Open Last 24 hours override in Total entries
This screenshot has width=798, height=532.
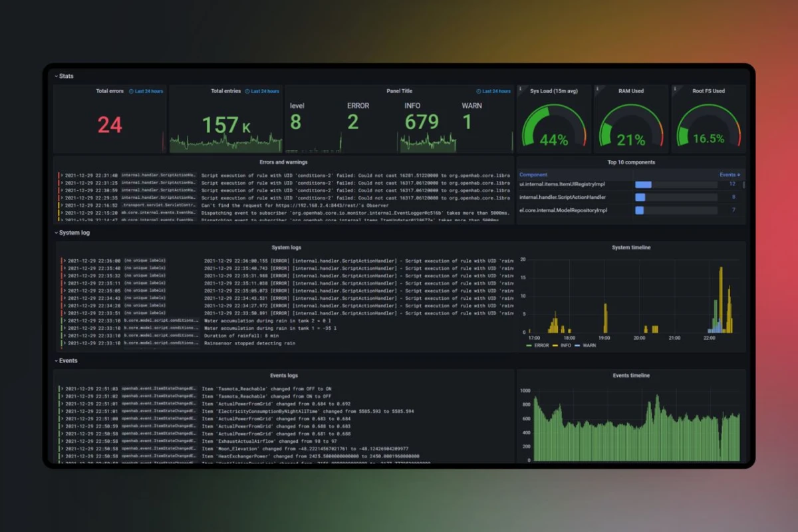coord(262,91)
